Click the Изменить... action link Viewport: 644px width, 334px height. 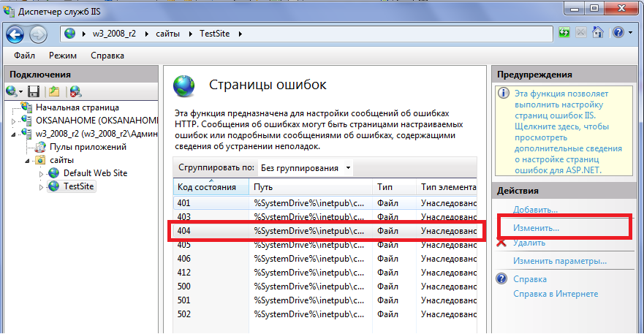[536, 228]
